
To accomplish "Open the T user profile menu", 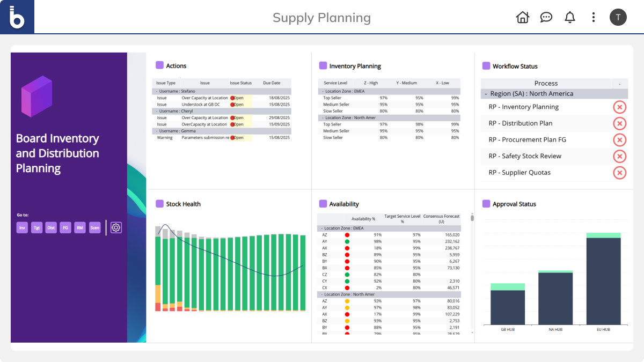I will [x=618, y=17].
